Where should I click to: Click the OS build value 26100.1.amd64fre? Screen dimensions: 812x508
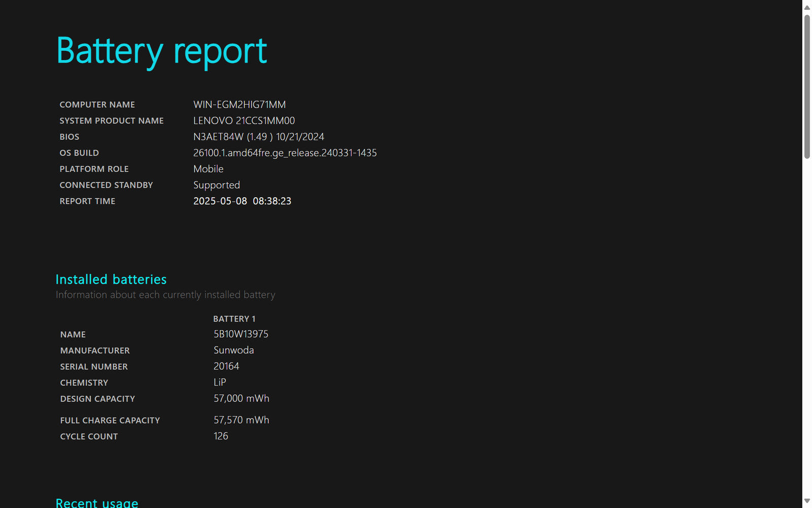pos(285,153)
